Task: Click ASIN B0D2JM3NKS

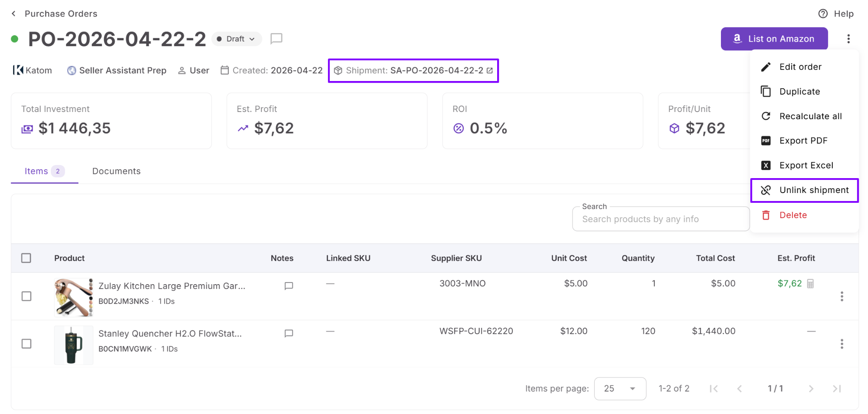Action: tap(124, 301)
